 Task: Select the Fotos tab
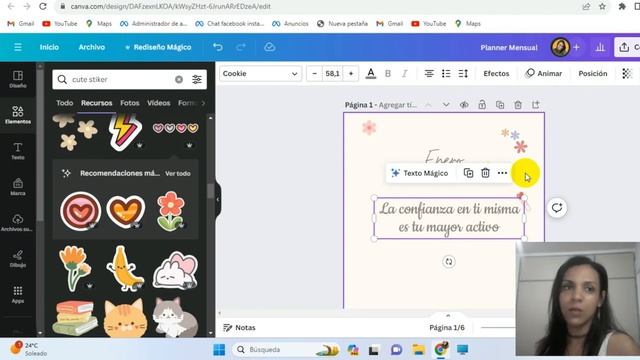[130, 103]
